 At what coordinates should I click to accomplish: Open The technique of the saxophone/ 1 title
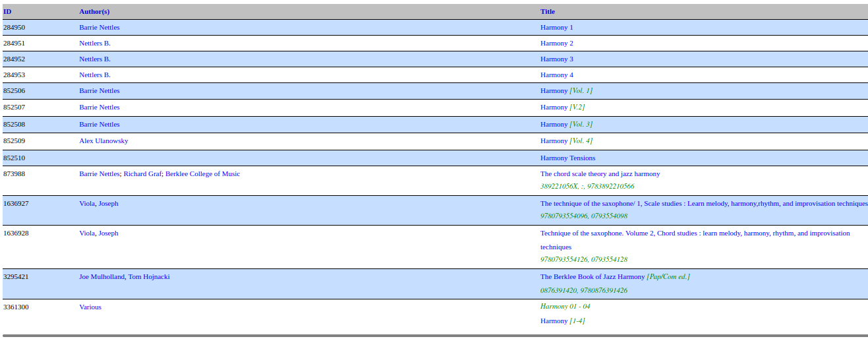click(x=704, y=203)
